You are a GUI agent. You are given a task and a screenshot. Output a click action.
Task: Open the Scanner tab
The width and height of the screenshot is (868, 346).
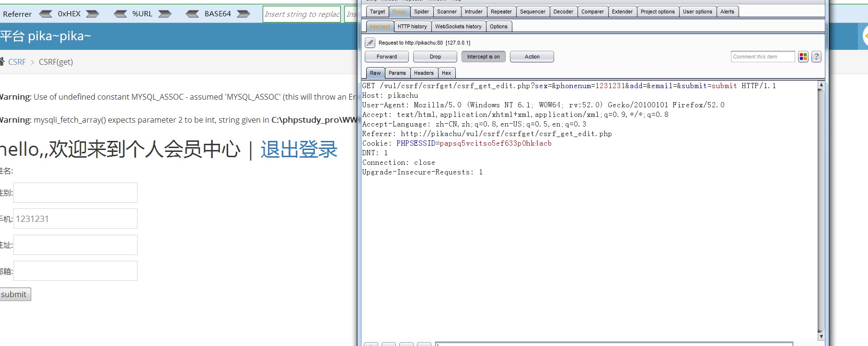tap(447, 12)
